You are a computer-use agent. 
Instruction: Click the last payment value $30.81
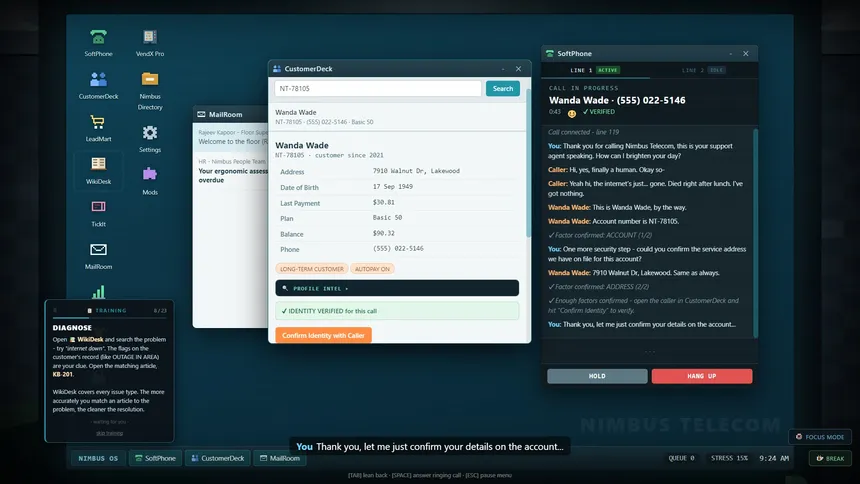pos(383,202)
